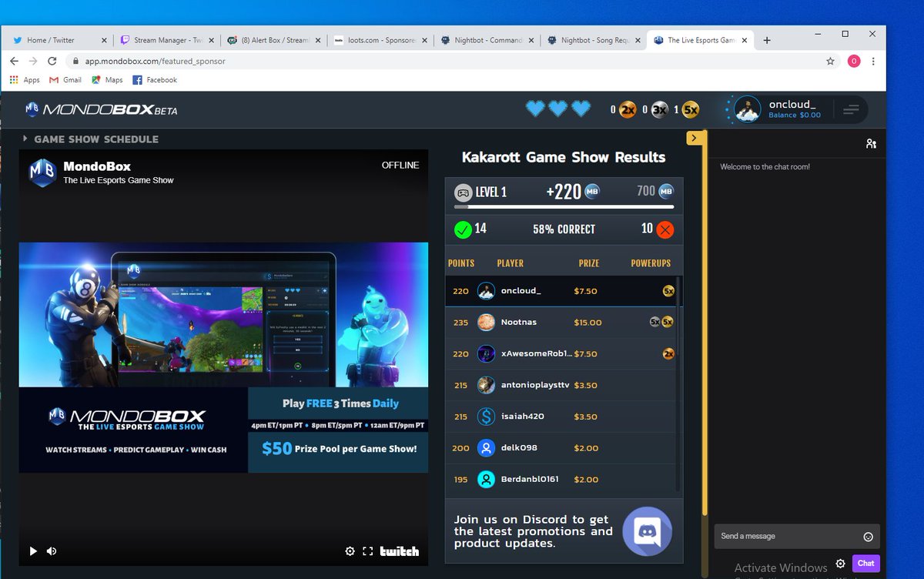Go back in browser history
Screen dimensions: 924x579
pos(15,61)
